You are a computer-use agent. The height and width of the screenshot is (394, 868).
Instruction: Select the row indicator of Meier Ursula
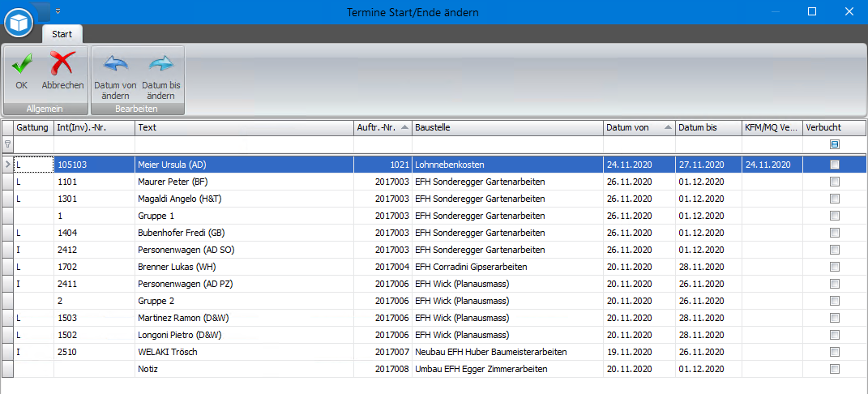tap(7, 165)
